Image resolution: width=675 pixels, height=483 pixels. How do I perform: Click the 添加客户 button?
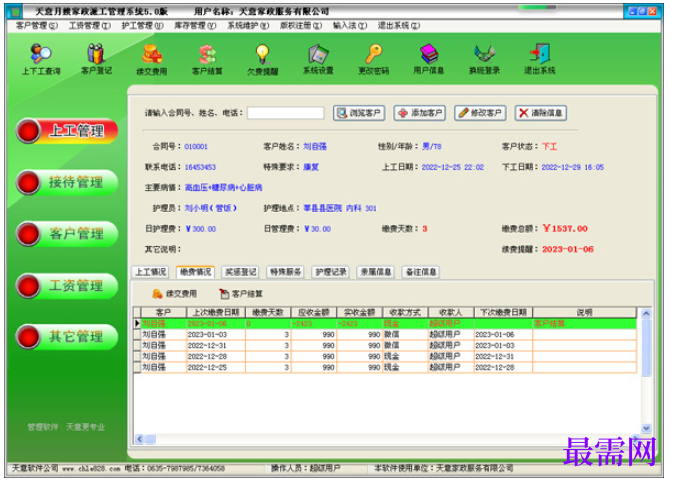pos(420,113)
